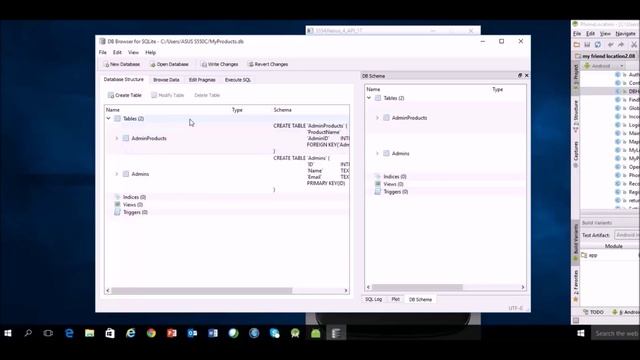Click the Modify Table button
The image size is (640, 360).
[x=168, y=95]
